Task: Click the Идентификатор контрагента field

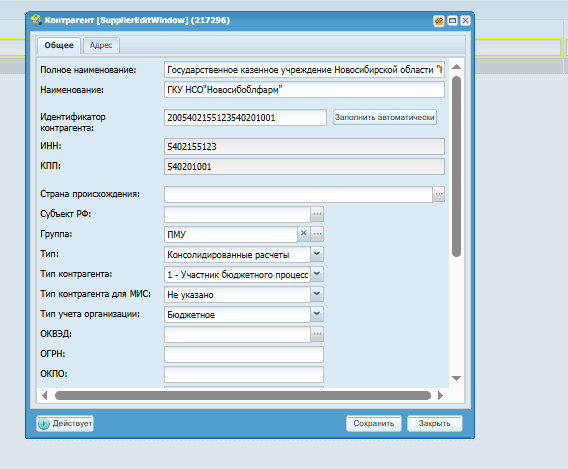Action: pos(245,117)
